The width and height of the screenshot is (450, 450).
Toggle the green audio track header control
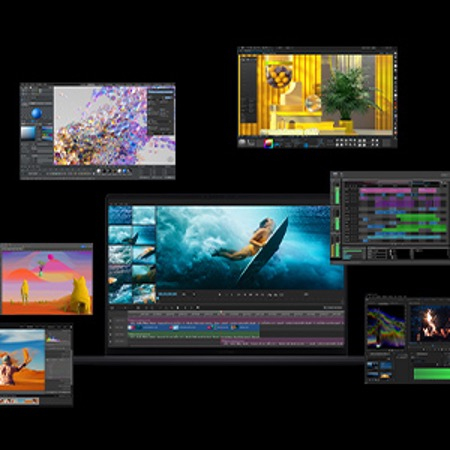[x=111, y=334]
